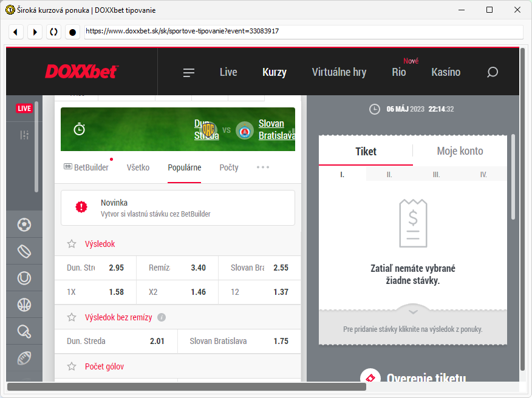This screenshot has width=532, height=398.
Task: Reload the page with refresh button
Action: pyautogui.click(x=53, y=32)
